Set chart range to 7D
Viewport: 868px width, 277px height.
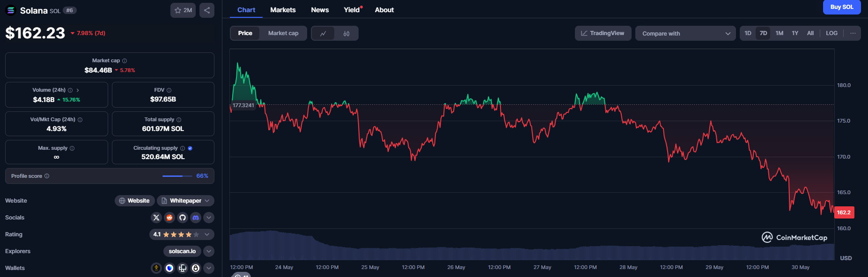point(763,33)
